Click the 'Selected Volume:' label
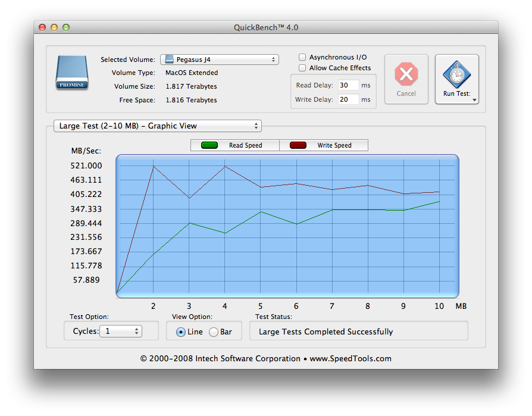The height and width of the screenshot is (416, 532). point(128,60)
